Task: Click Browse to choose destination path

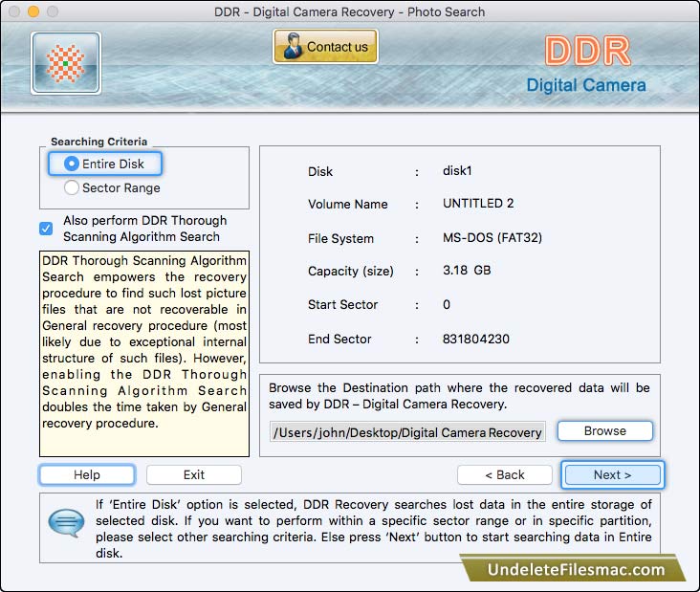Action: [x=605, y=430]
